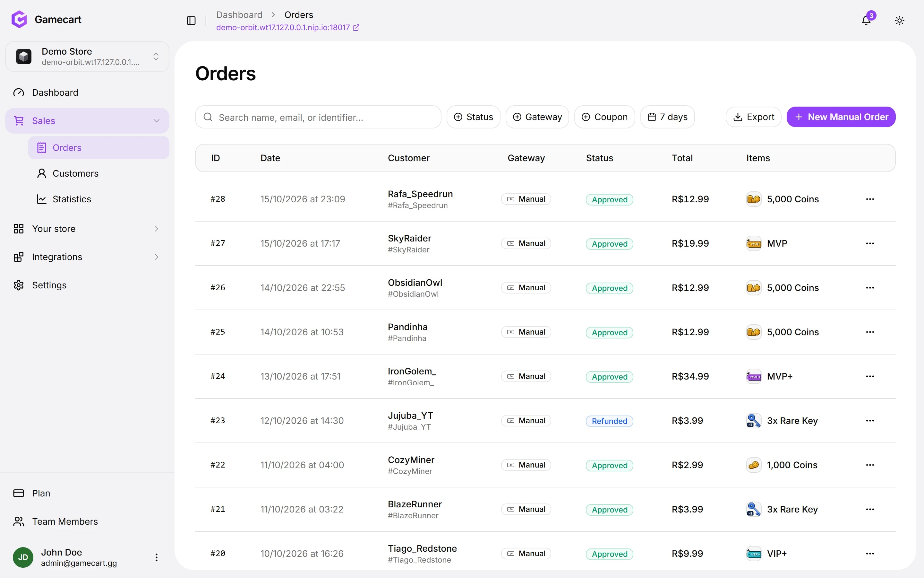The height and width of the screenshot is (578, 924).
Task: Open Settings in the sidebar
Action: (87, 285)
